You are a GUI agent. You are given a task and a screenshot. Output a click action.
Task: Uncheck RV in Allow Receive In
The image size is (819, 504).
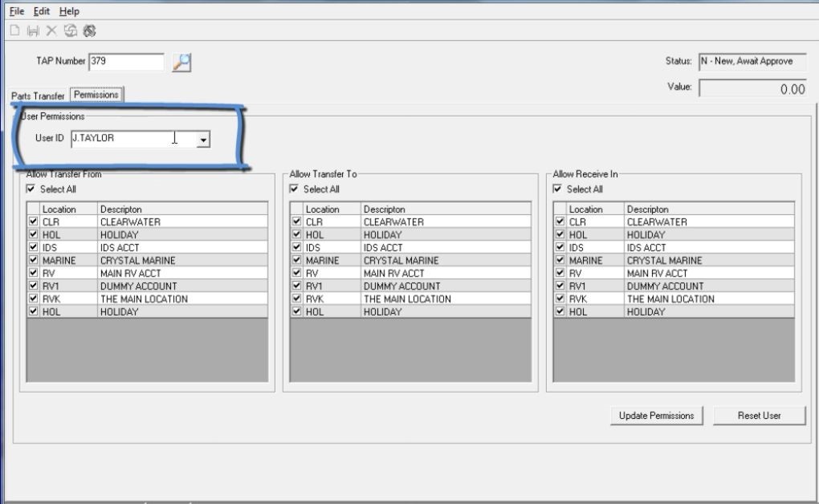pyautogui.click(x=560, y=273)
